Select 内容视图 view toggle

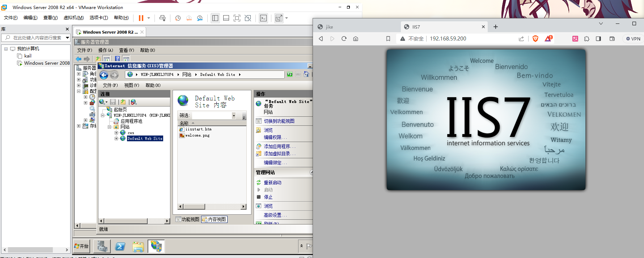point(215,219)
